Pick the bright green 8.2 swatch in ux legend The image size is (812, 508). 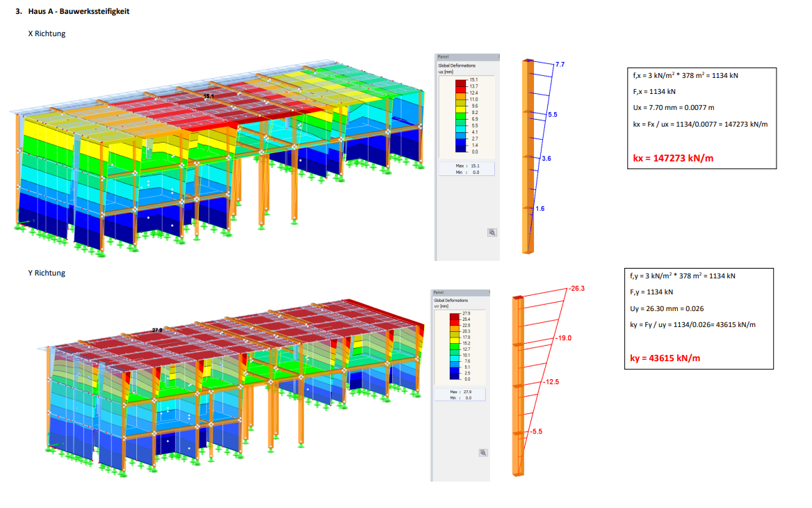pyautogui.click(x=460, y=114)
